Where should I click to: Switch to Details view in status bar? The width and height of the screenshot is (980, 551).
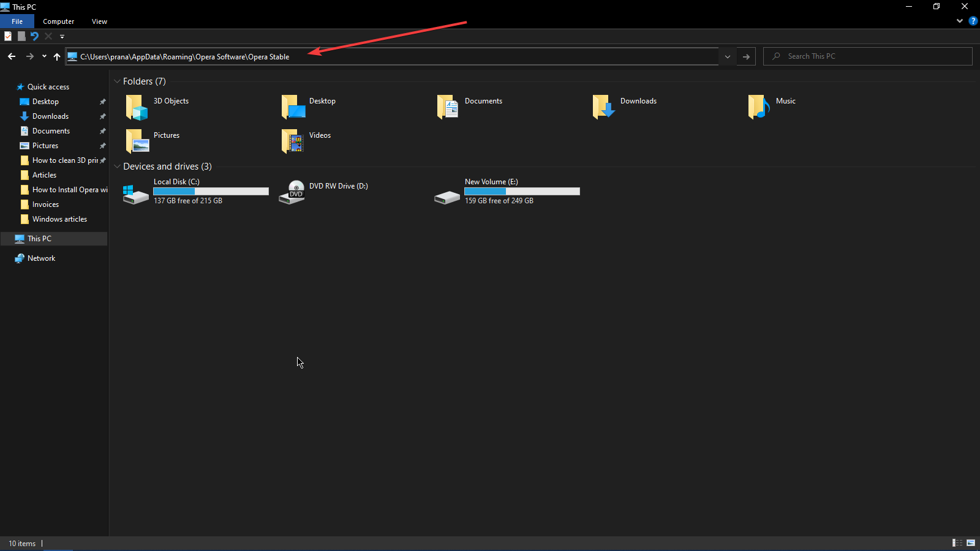pyautogui.click(x=957, y=543)
